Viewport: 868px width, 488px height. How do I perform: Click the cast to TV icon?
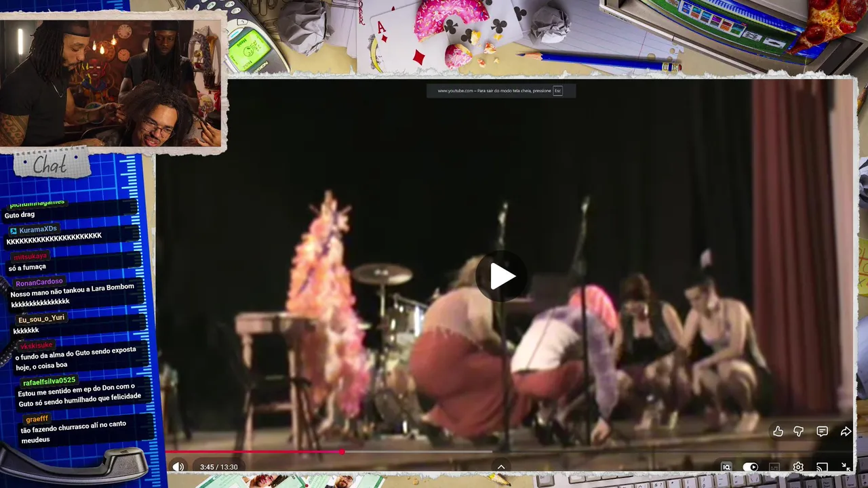tap(822, 467)
